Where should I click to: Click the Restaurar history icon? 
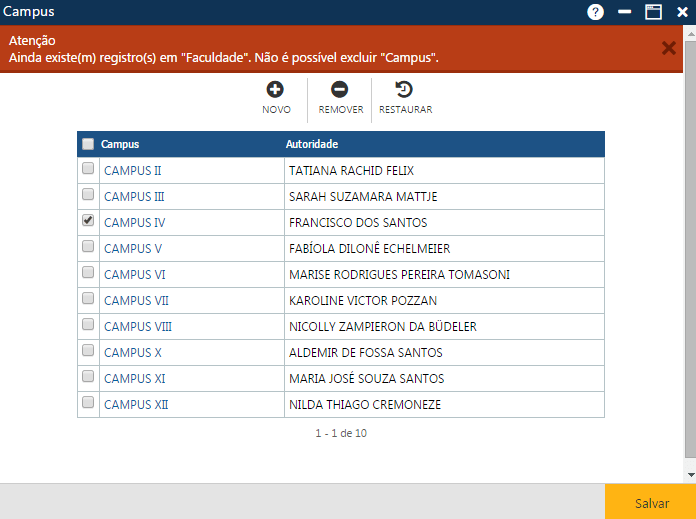coord(405,90)
